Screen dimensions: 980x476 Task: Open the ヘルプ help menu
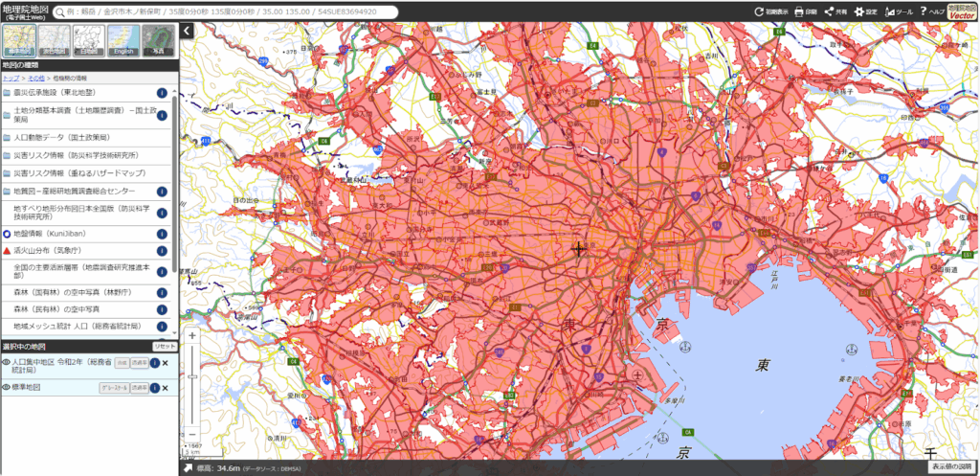click(x=932, y=11)
